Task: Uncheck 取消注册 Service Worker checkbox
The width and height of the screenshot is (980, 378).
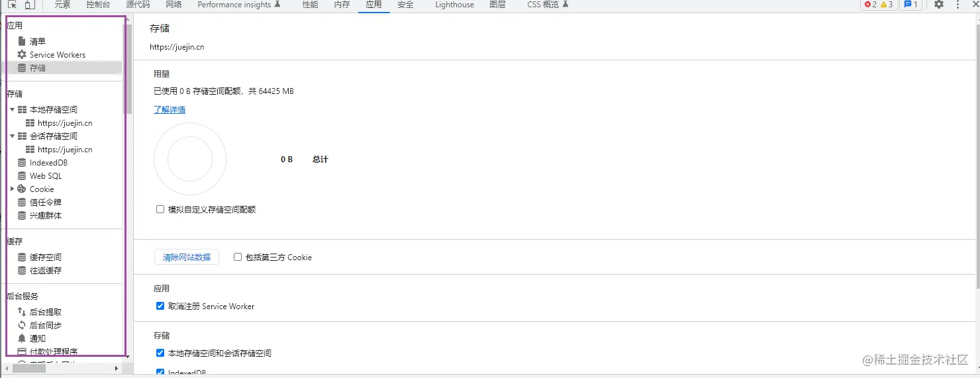Action: pos(160,306)
